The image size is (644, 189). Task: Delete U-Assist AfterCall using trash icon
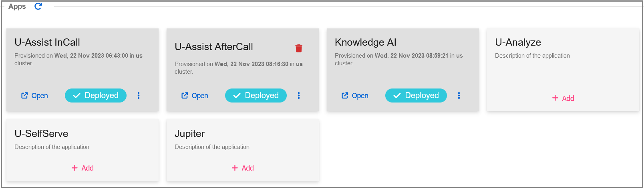click(x=299, y=48)
